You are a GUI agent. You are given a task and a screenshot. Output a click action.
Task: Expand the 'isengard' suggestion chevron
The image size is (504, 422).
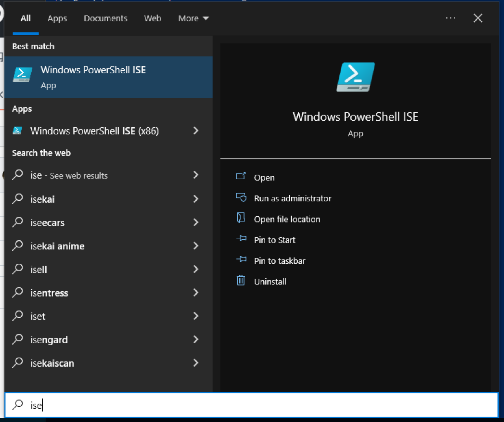(x=196, y=339)
